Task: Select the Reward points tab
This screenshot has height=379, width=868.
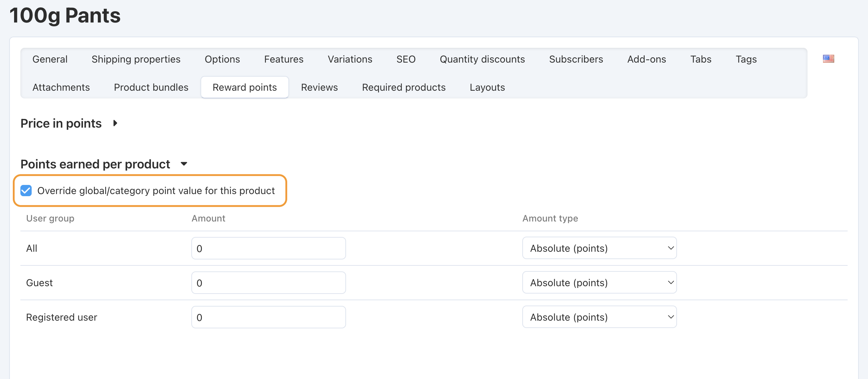Action: coord(245,87)
